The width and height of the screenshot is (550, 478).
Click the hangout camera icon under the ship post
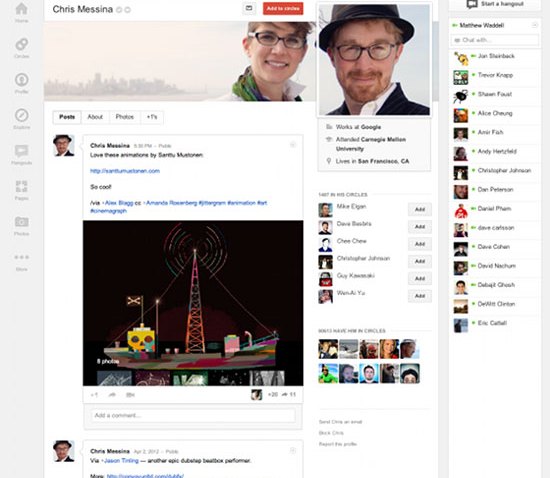pos(130,395)
